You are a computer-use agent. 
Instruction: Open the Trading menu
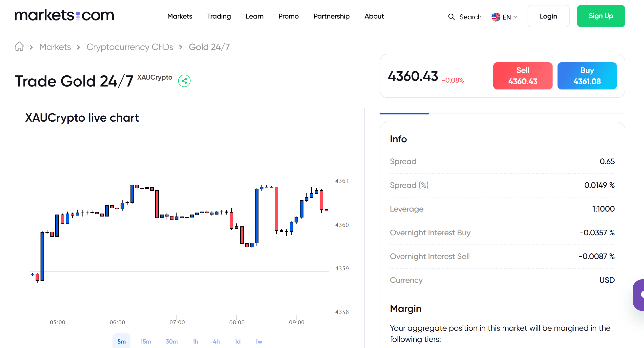(x=219, y=16)
